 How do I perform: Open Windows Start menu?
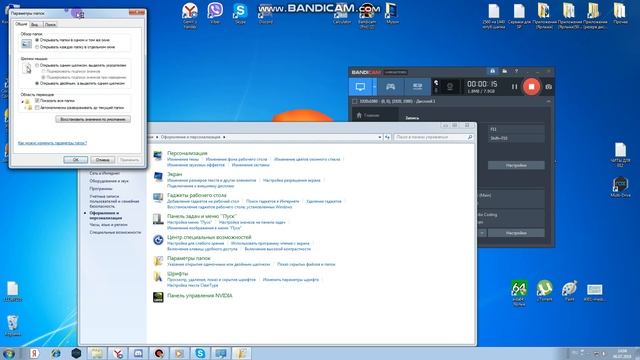coord(9,353)
